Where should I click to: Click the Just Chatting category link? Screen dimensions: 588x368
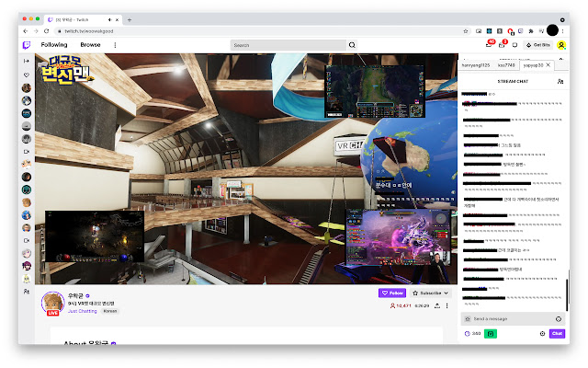point(83,311)
